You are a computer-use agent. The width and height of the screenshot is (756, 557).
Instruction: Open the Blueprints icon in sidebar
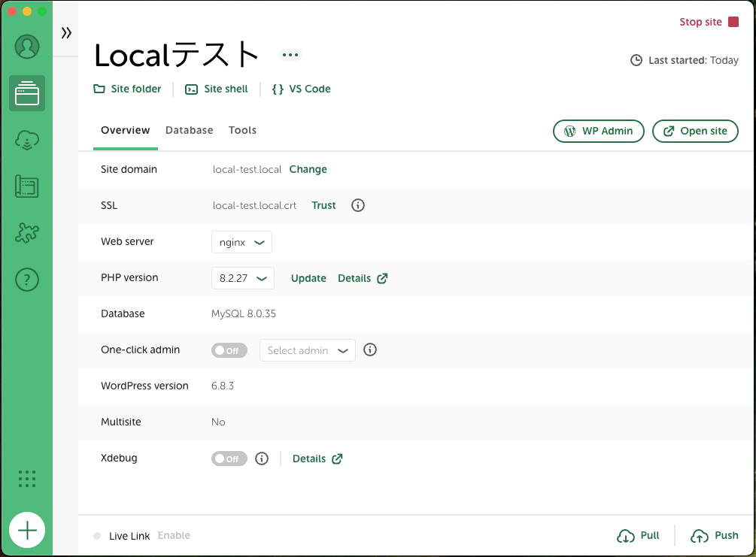pyautogui.click(x=27, y=186)
